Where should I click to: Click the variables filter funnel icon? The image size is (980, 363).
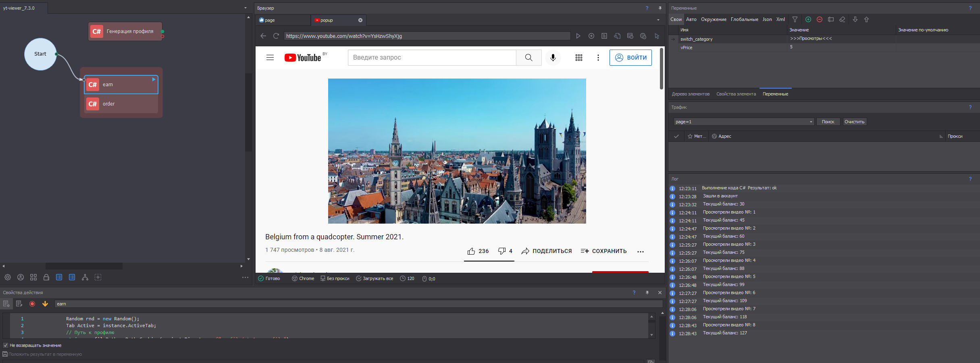pyautogui.click(x=795, y=19)
